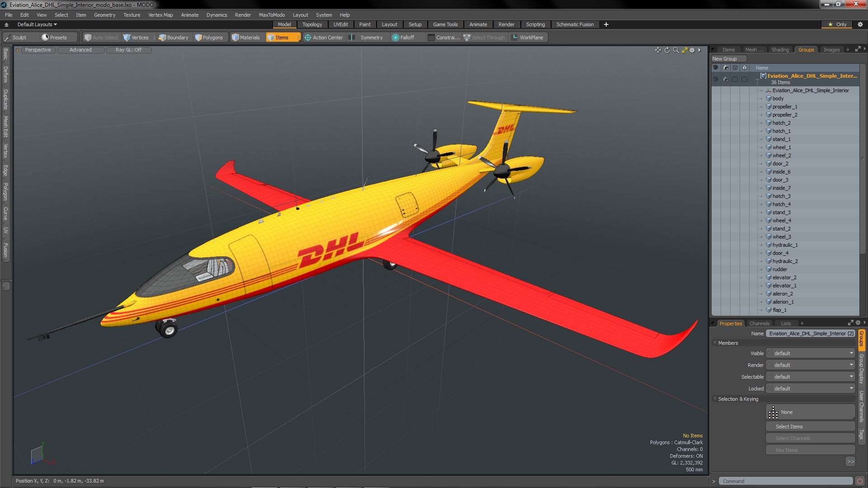Edit the group Name field
The image size is (868, 488).
810,333
